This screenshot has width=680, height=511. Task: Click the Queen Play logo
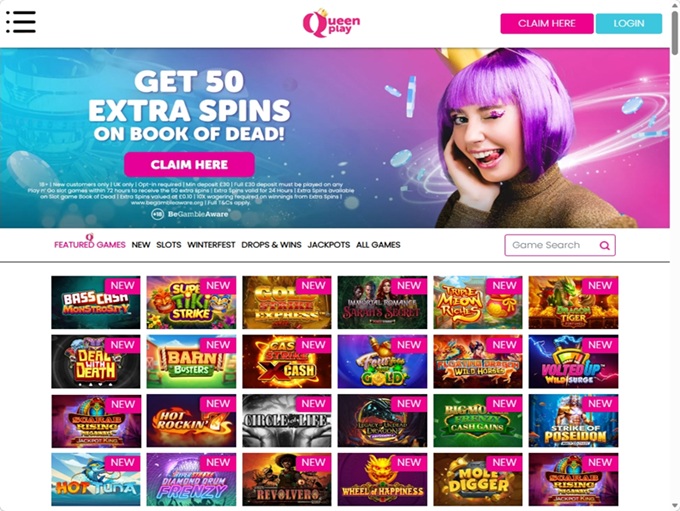(331, 23)
